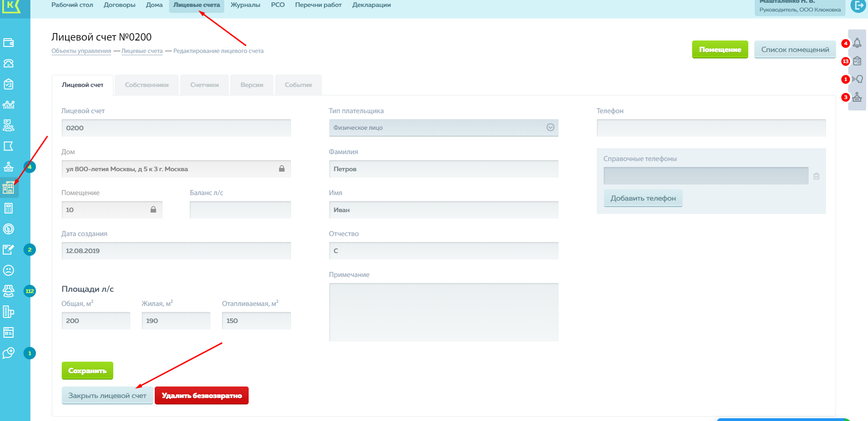
Task: Open Перечни работ menu
Action: [x=318, y=5]
